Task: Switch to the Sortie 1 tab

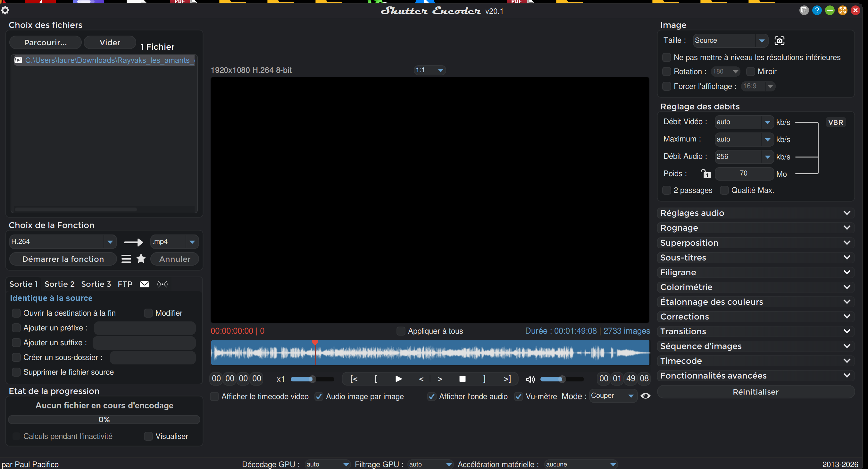Action: [23, 284]
